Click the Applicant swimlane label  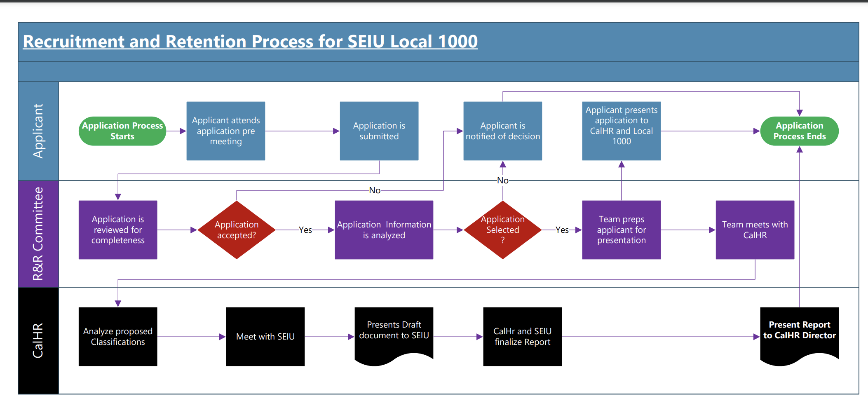[x=38, y=131]
